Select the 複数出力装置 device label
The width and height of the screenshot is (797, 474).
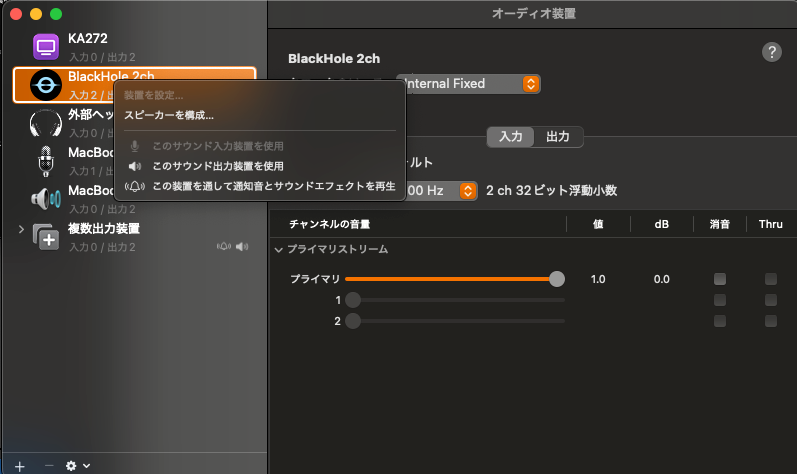pyautogui.click(x=104, y=229)
